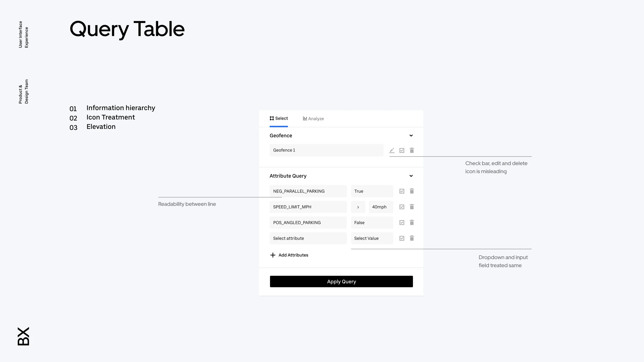Remove the SPEED_LIMIT_MPH row via trash icon
Viewport: 644px width, 362px height.
pos(412,207)
